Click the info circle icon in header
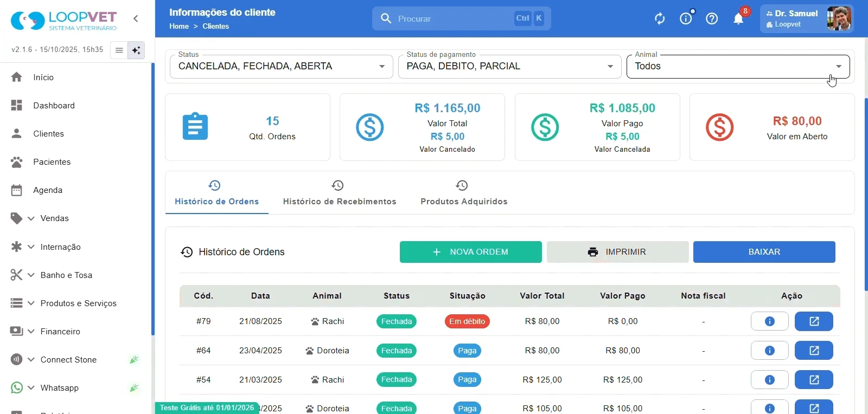The height and width of the screenshot is (414, 868). click(x=686, y=19)
